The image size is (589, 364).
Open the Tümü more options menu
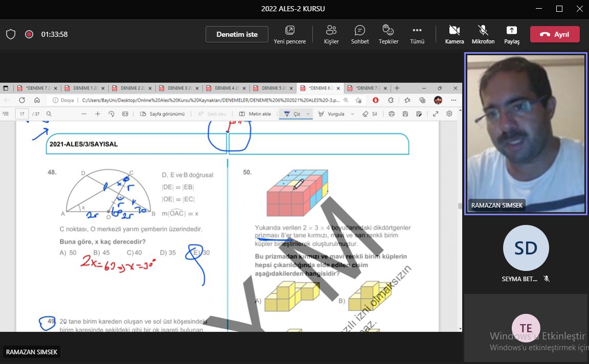click(x=417, y=35)
